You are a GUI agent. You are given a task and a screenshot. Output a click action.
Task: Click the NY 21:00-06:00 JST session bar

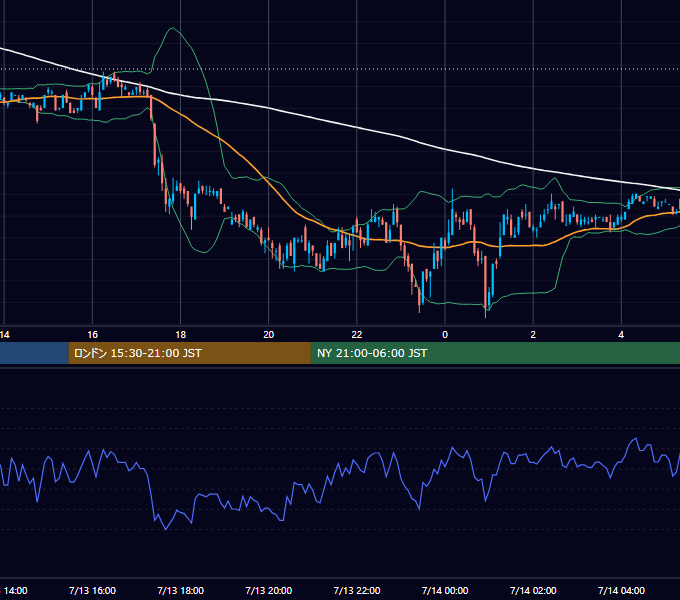click(x=495, y=353)
